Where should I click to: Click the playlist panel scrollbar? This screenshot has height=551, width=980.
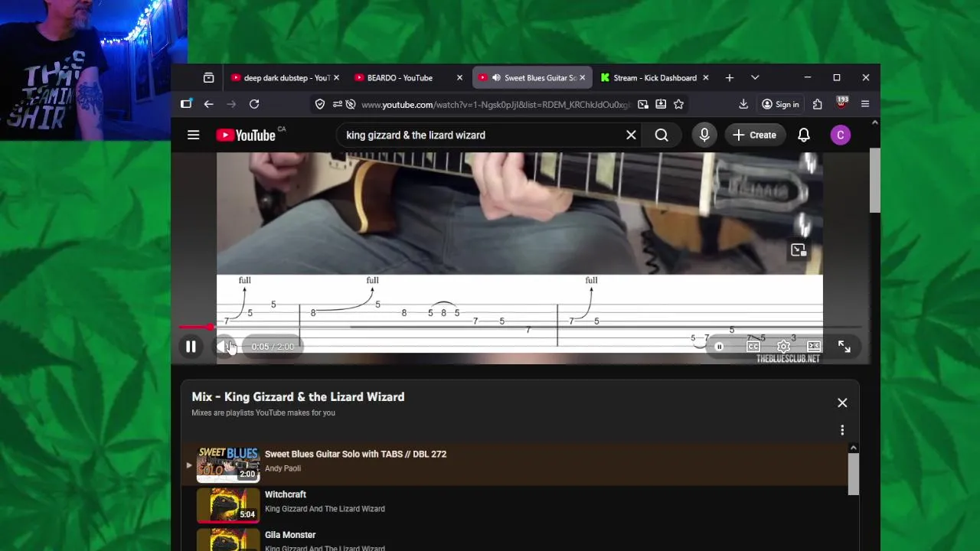coord(854,474)
